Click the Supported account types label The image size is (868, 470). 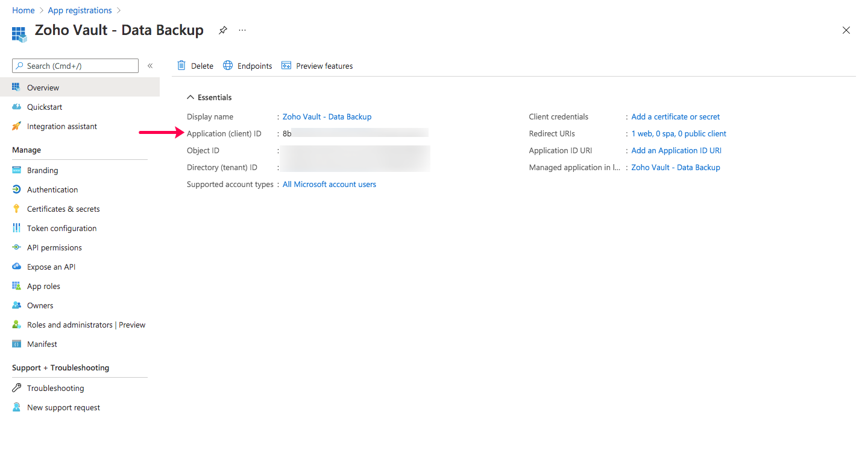pyautogui.click(x=230, y=184)
